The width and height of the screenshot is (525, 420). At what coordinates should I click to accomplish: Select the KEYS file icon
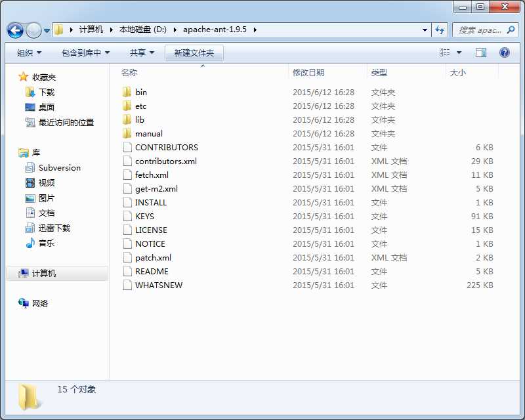127,216
